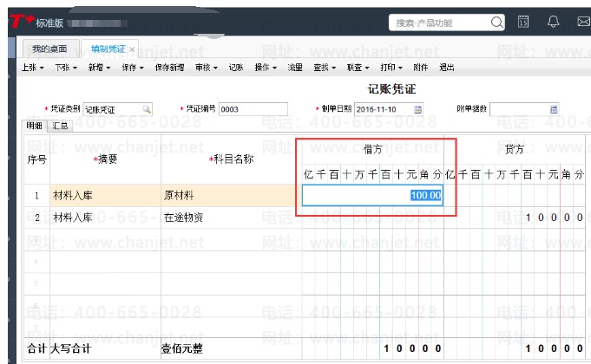Screen dimensions: 591x364
Task: Click the search magnifier icon in top bar
Action: [496, 23]
